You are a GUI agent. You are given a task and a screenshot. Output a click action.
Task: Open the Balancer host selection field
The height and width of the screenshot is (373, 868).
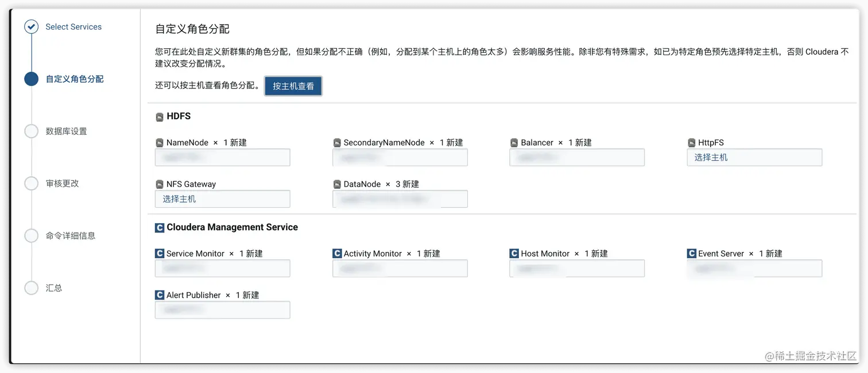[577, 157]
